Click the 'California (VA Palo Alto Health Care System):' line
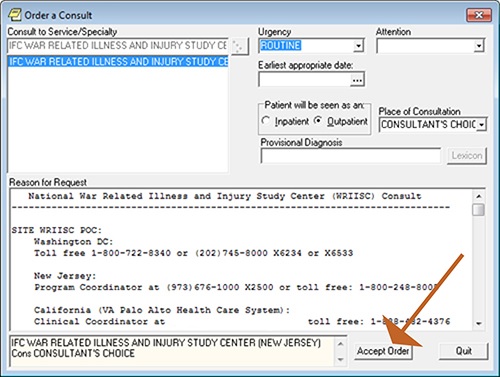Viewport: 500px width, 377px height. (x=162, y=310)
